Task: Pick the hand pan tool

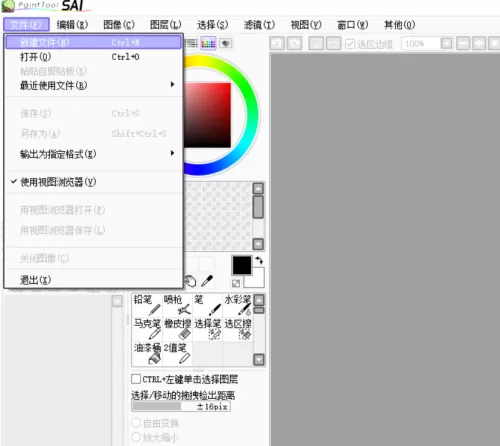Action: 190,282
